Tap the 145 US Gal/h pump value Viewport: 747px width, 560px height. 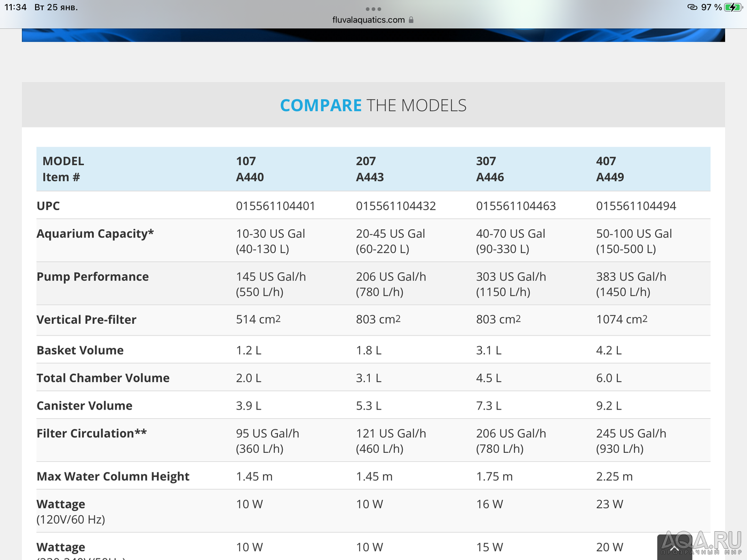pos(271,284)
